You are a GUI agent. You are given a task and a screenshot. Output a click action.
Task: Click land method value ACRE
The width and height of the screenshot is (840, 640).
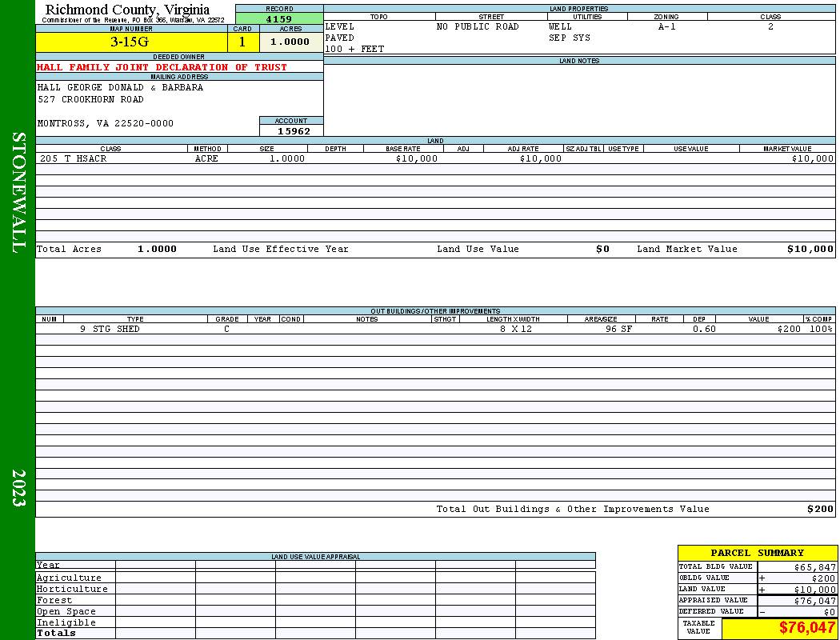[x=206, y=158]
